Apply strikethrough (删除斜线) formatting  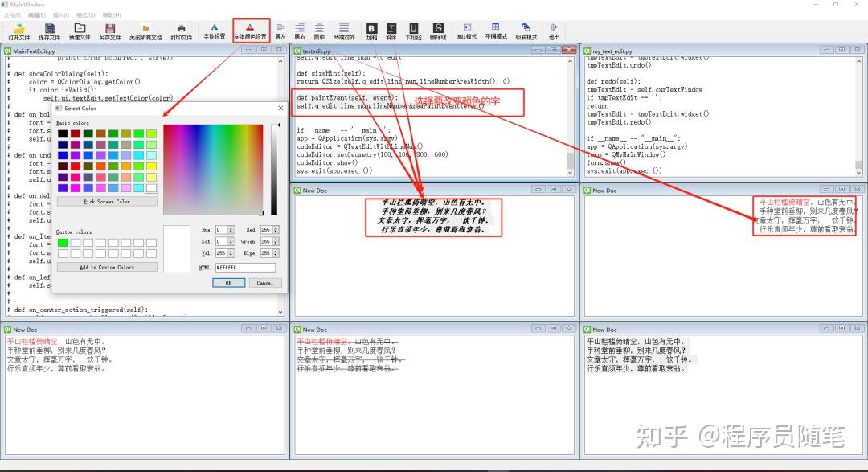click(x=439, y=31)
